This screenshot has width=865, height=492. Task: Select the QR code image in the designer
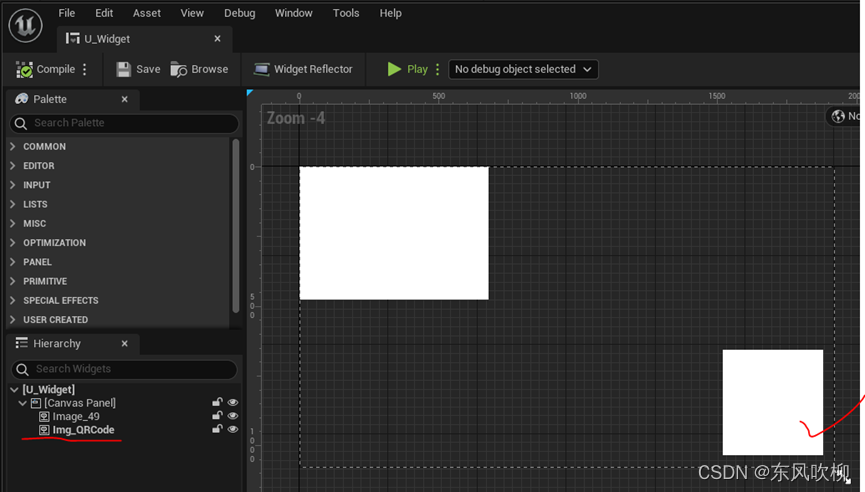coord(773,402)
